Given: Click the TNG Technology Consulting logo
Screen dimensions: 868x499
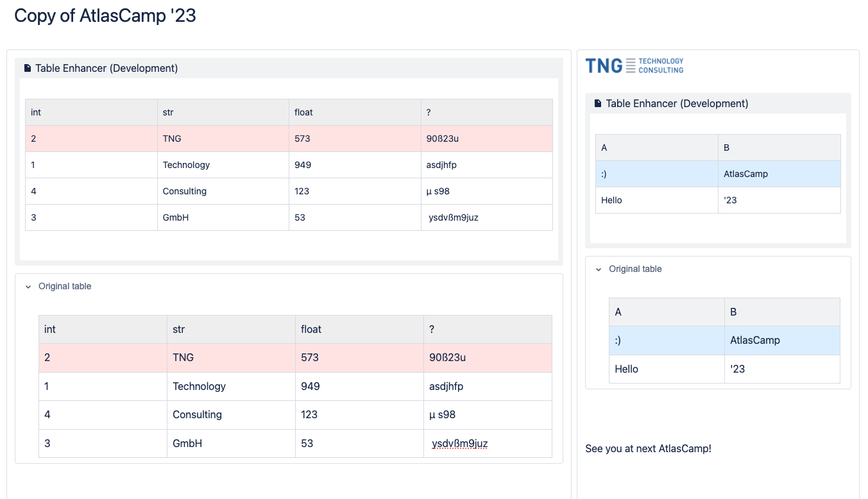Looking at the screenshot, I should (634, 65).
